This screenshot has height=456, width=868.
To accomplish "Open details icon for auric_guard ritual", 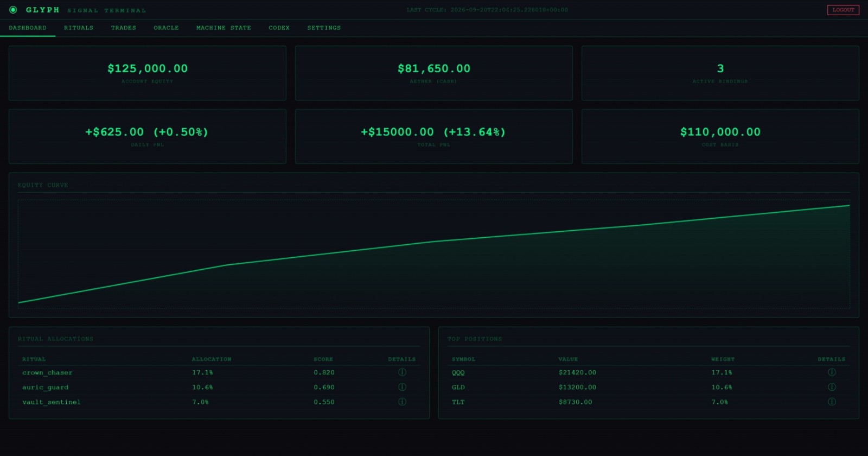I will tap(402, 387).
